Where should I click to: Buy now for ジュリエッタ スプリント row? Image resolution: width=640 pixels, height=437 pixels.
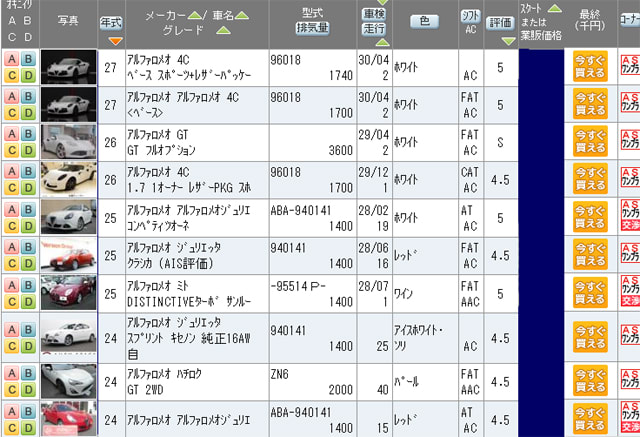590,337
